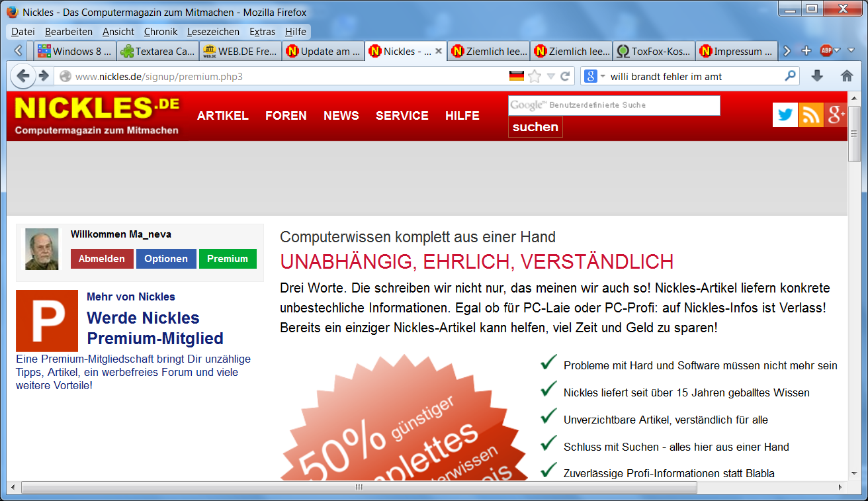Image resolution: width=868 pixels, height=501 pixels.
Task: Click the suchen button
Action: tap(535, 127)
